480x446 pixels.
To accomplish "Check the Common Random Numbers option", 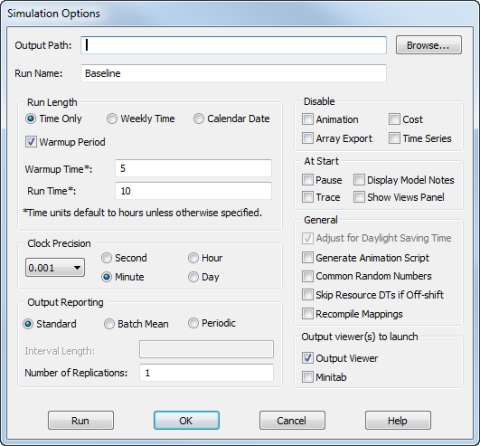I will click(x=308, y=276).
